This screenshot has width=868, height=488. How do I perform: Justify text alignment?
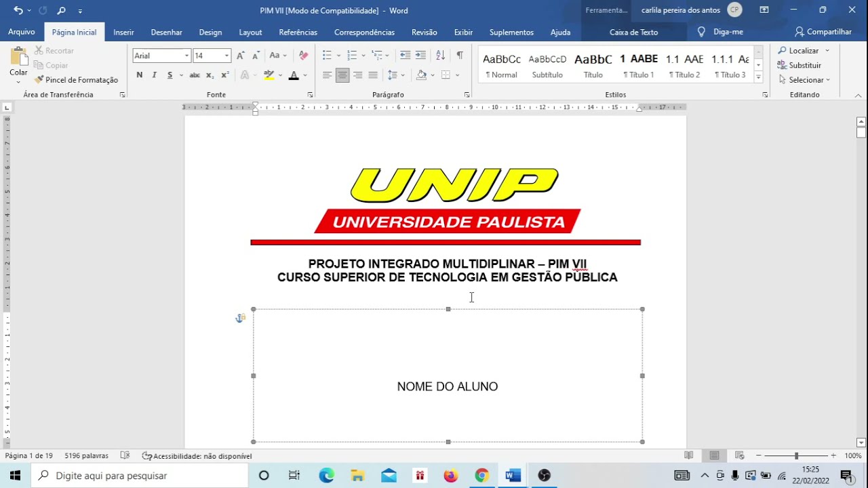coord(373,75)
